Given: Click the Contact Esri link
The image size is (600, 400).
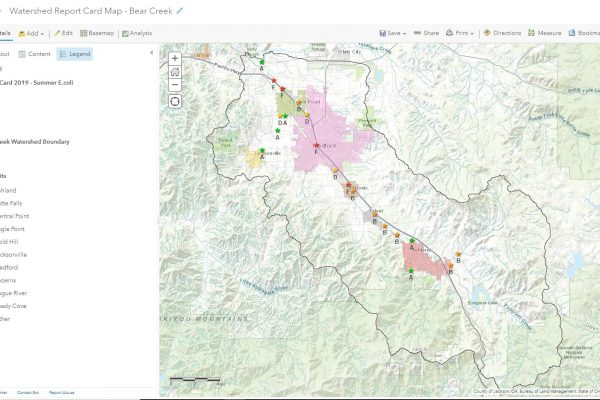Looking at the screenshot, I should tap(27, 393).
